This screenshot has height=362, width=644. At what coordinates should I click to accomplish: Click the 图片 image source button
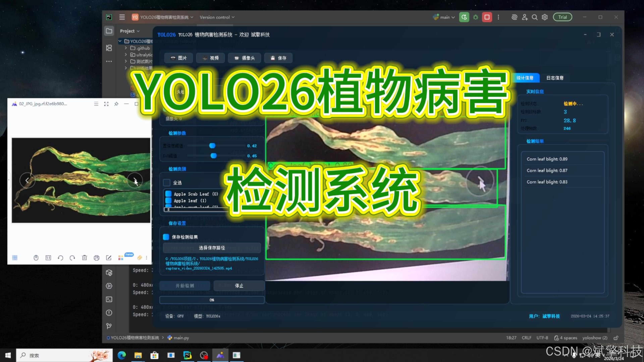pos(178,58)
